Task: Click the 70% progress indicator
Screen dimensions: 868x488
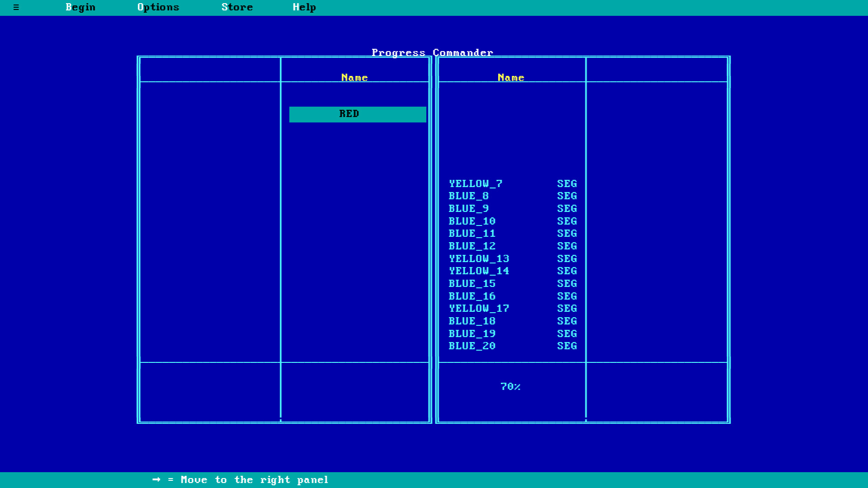Action: click(x=511, y=386)
